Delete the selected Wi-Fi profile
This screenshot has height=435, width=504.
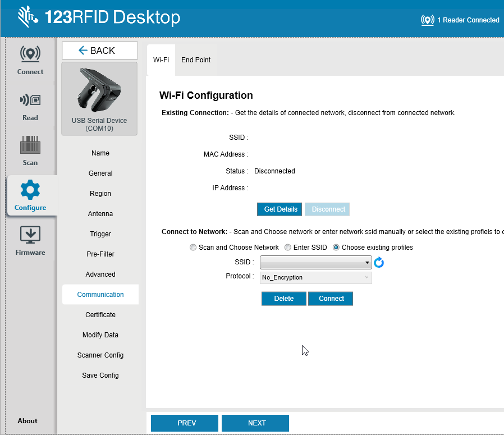click(x=284, y=299)
